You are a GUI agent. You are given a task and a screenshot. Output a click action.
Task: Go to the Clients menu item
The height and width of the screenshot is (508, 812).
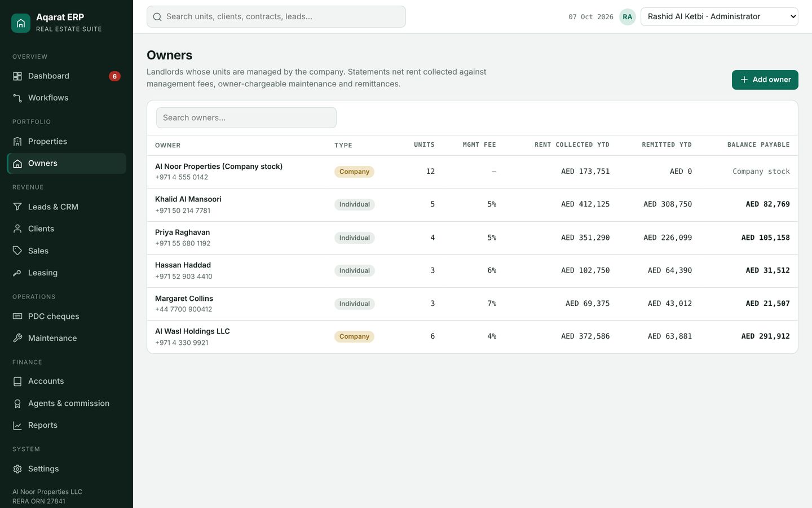pyautogui.click(x=67, y=229)
